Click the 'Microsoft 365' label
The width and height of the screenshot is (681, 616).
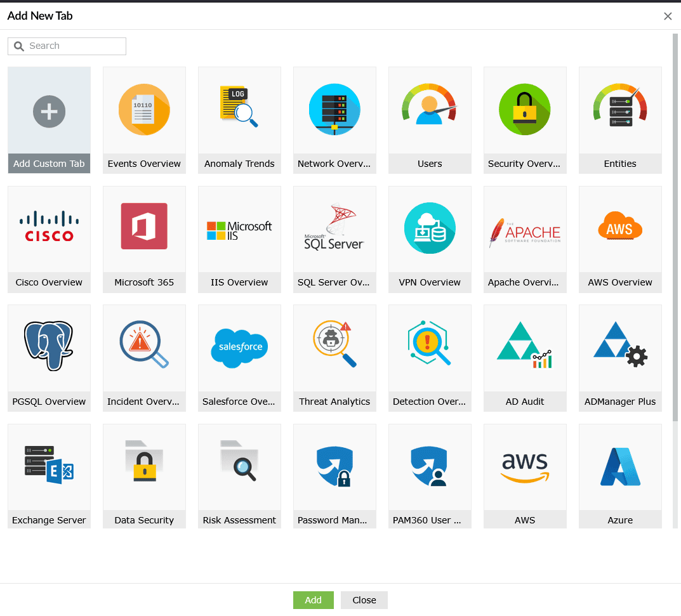[x=144, y=282]
